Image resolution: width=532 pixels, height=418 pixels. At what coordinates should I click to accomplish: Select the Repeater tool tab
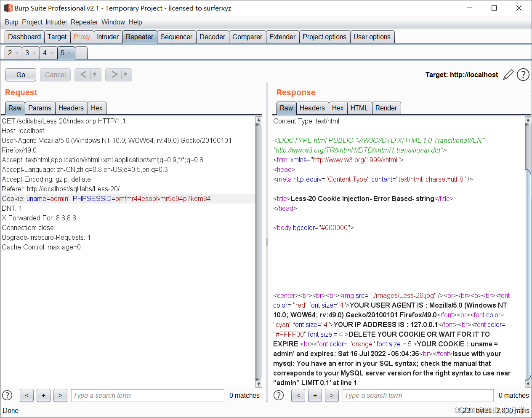[139, 37]
